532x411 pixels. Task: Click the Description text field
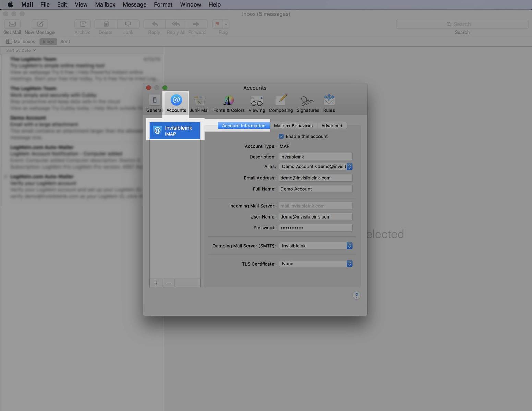click(315, 157)
